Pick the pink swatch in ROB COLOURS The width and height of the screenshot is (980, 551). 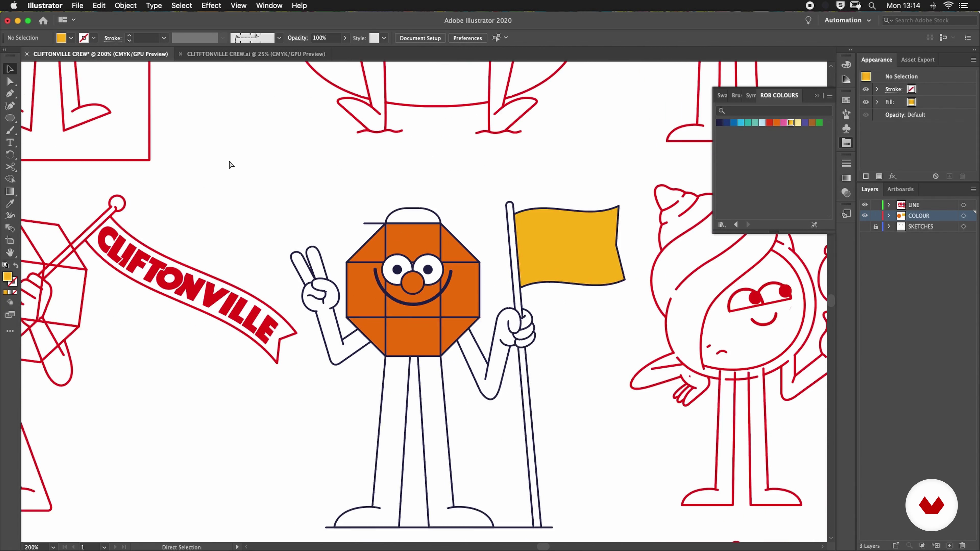tap(784, 122)
